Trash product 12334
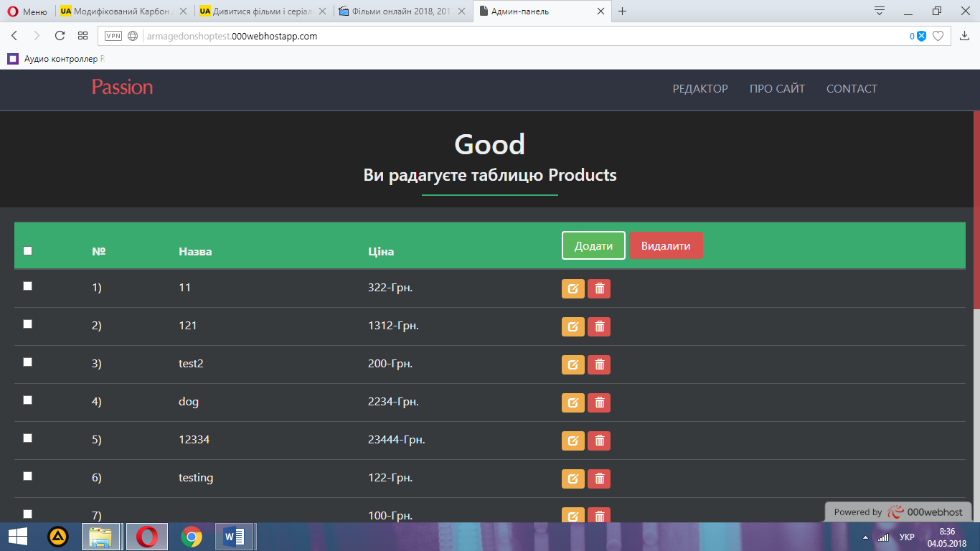This screenshot has height=551, width=980. coord(599,441)
